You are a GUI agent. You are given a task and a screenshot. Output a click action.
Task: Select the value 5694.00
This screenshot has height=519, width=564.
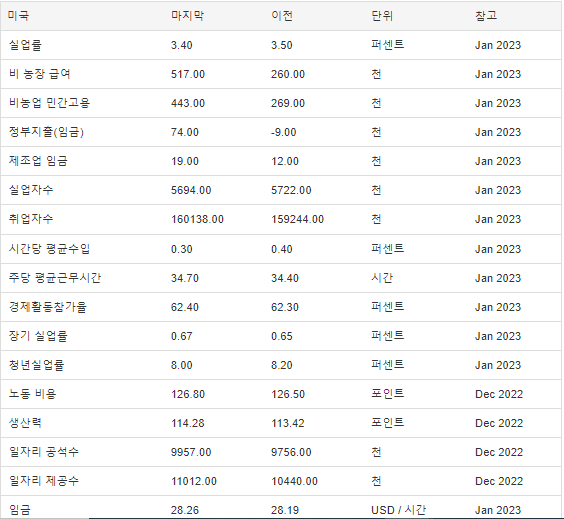tap(191, 190)
